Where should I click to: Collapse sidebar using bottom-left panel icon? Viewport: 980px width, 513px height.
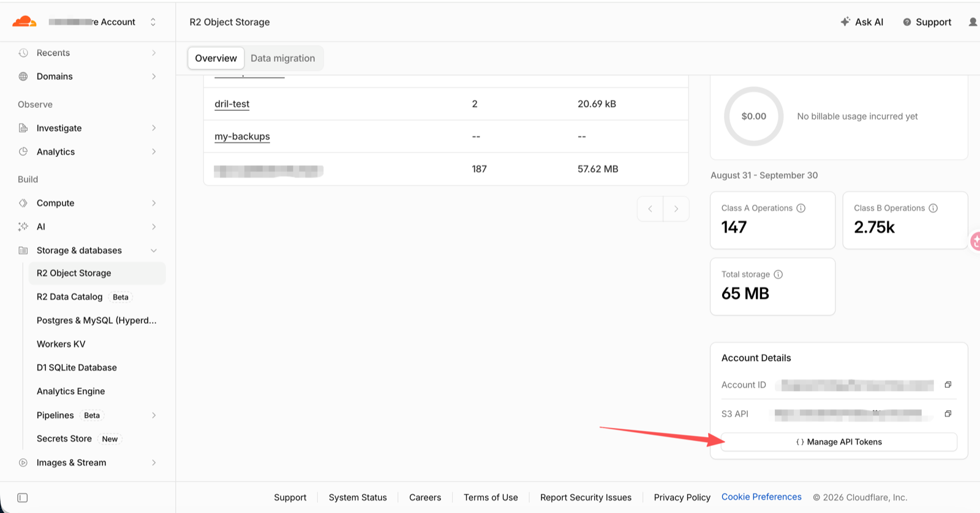[23, 498]
